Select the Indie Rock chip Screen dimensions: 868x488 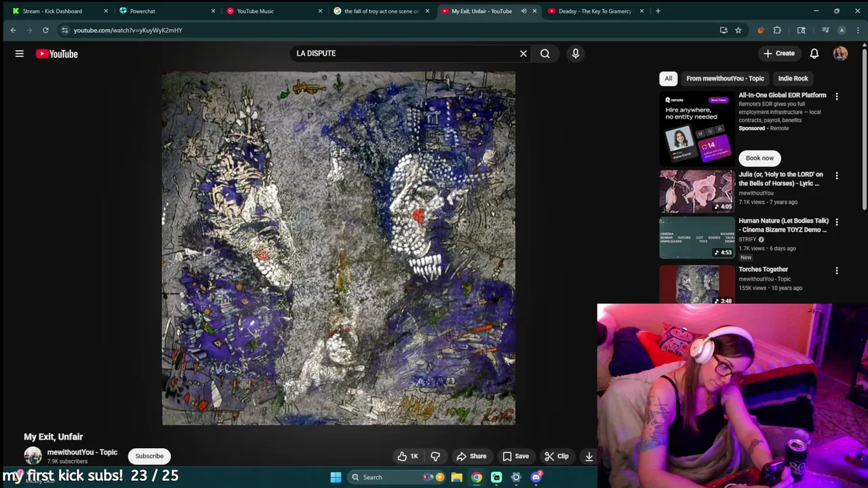point(793,79)
